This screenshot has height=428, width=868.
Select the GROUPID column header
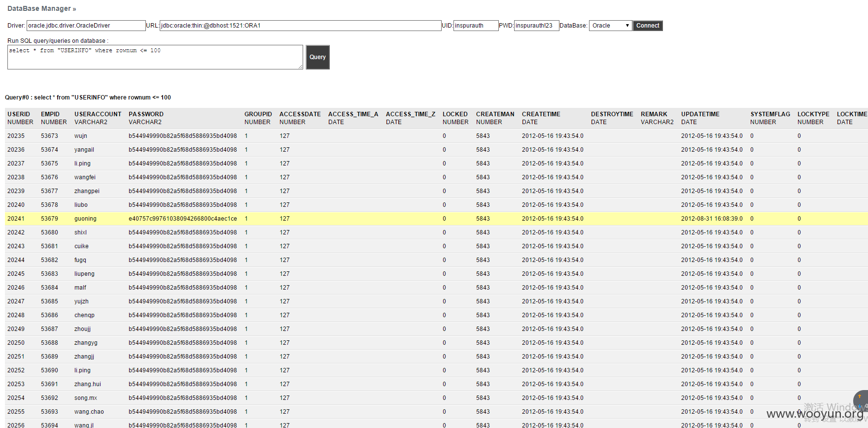tap(258, 114)
